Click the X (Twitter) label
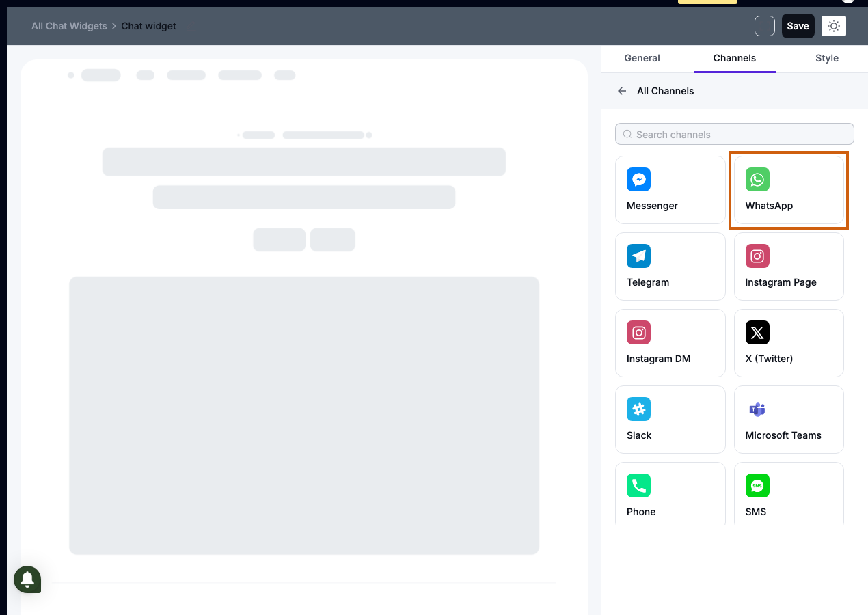The image size is (868, 615). [x=769, y=359]
